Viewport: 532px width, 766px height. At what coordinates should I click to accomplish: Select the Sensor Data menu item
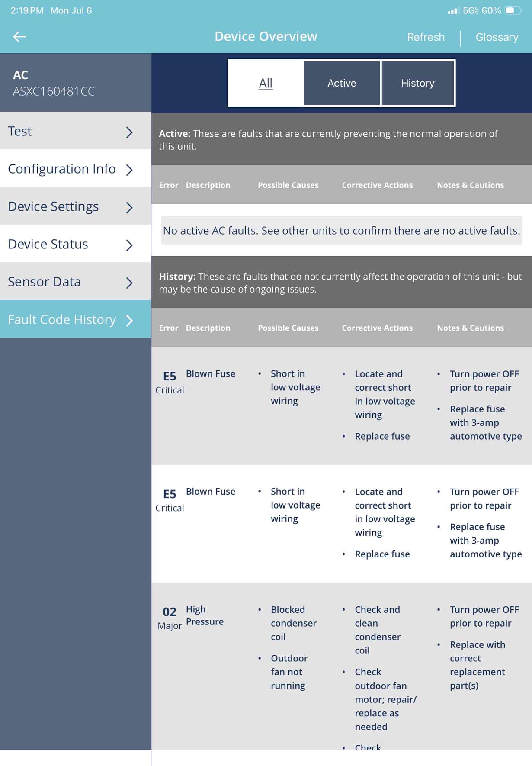(75, 282)
